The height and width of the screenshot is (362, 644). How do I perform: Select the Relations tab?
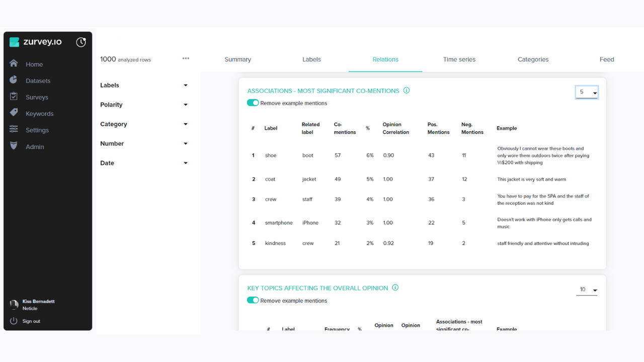click(385, 59)
